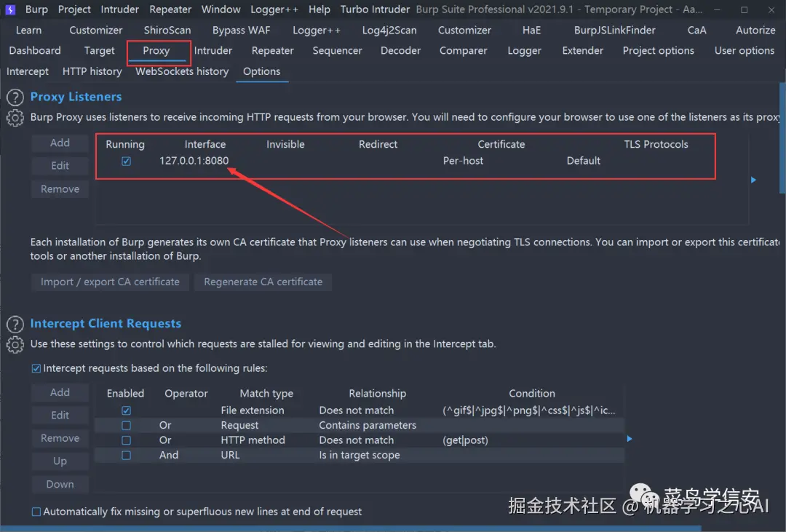Select the (get|post) condition cell
Viewport: 786px width, 532px height.
point(465,440)
